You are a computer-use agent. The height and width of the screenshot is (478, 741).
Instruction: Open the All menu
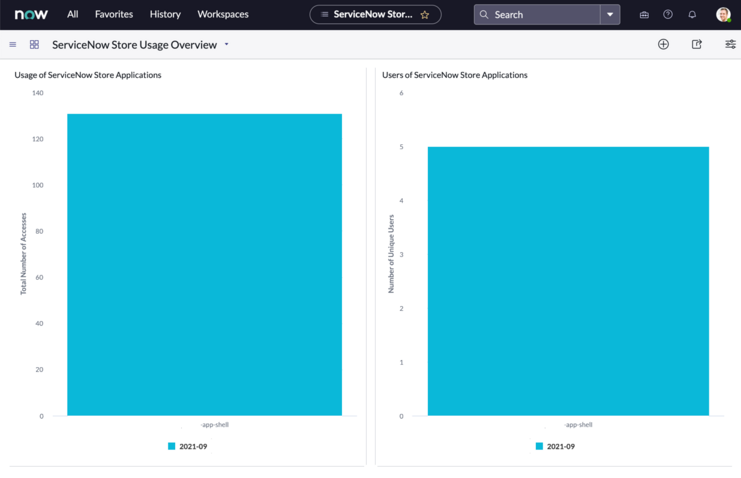tap(72, 14)
